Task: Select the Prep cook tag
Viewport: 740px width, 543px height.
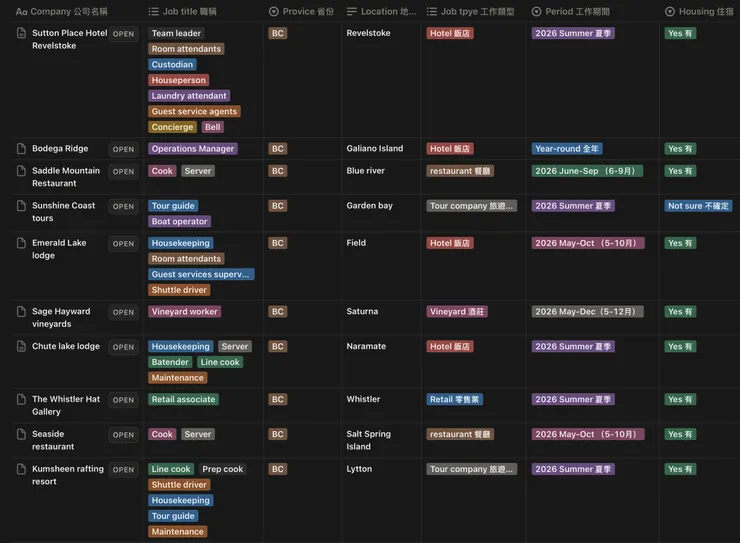Action: [x=222, y=469]
